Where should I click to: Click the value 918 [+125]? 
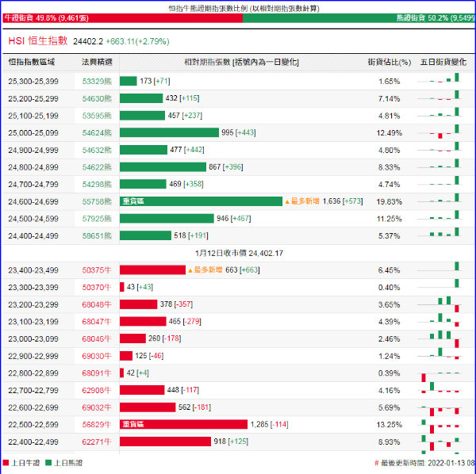(231, 442)
